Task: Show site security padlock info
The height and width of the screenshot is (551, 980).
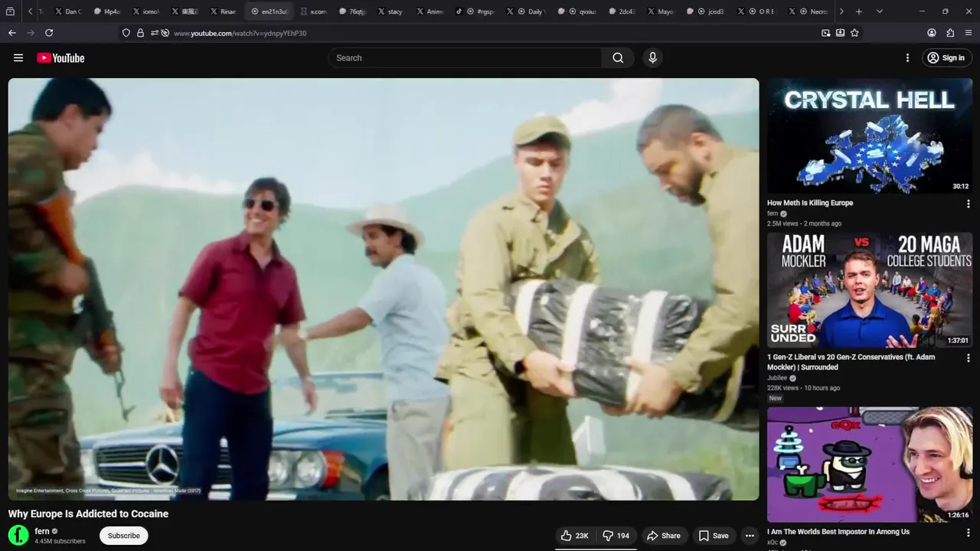Action: [140, 33]
